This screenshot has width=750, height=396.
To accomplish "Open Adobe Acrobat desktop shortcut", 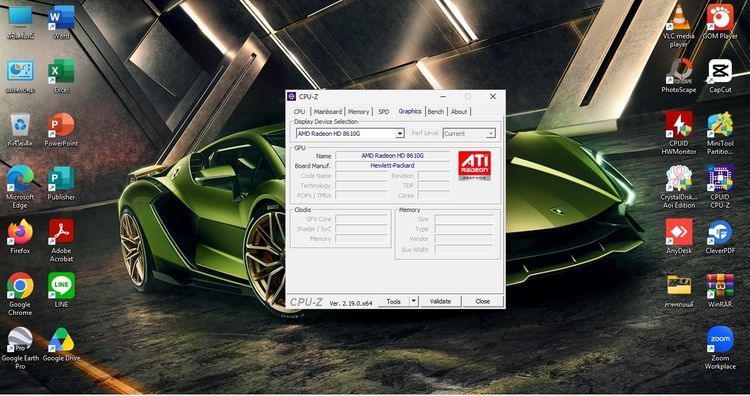I will (x=61, y=241).
